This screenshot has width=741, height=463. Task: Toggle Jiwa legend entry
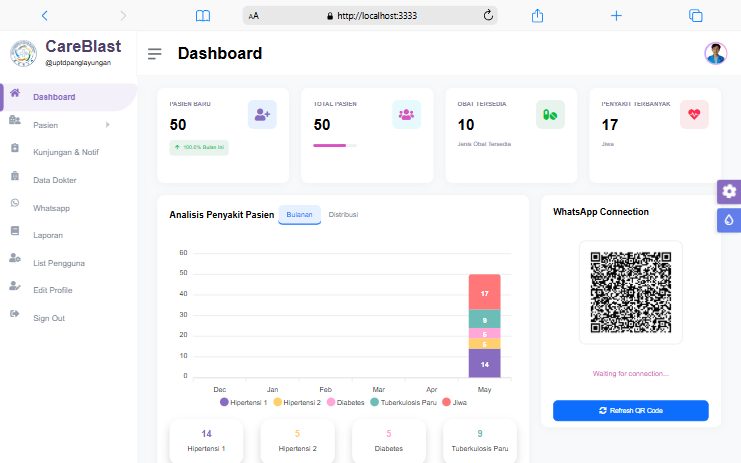point(454,403)
